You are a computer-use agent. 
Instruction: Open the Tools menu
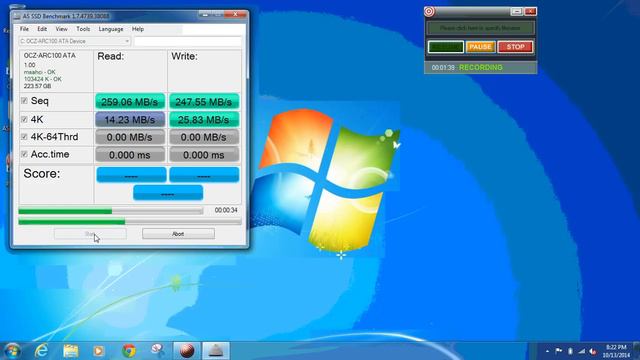[83, 29]
